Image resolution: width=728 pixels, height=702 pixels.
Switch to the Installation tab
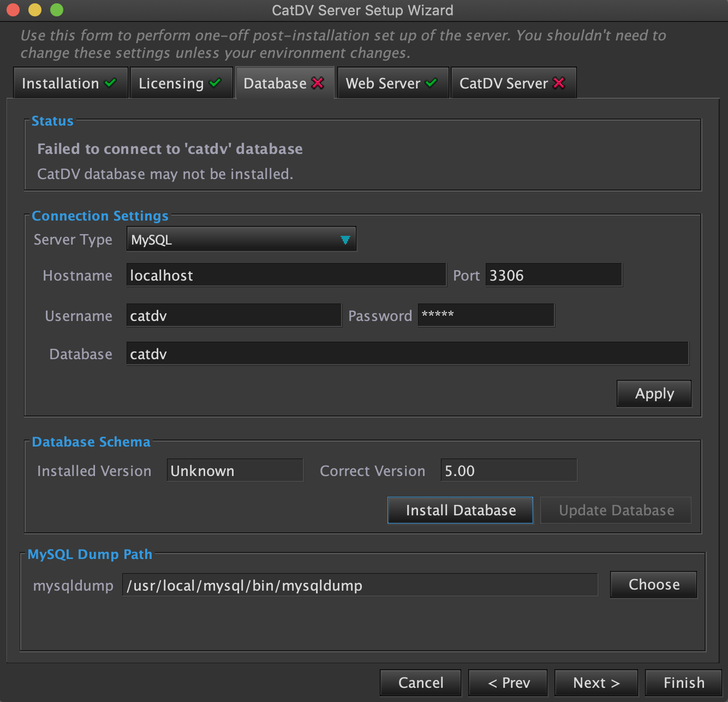coord(70,83)
